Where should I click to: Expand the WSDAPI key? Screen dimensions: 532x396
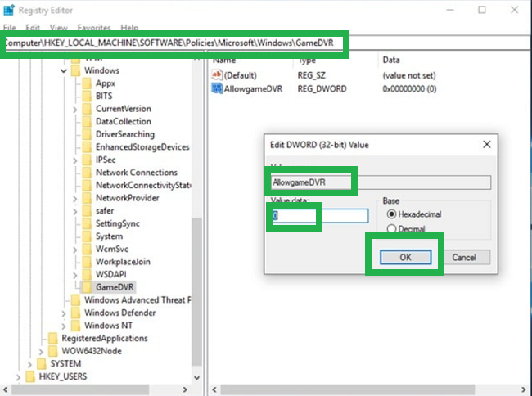point(75,275)
